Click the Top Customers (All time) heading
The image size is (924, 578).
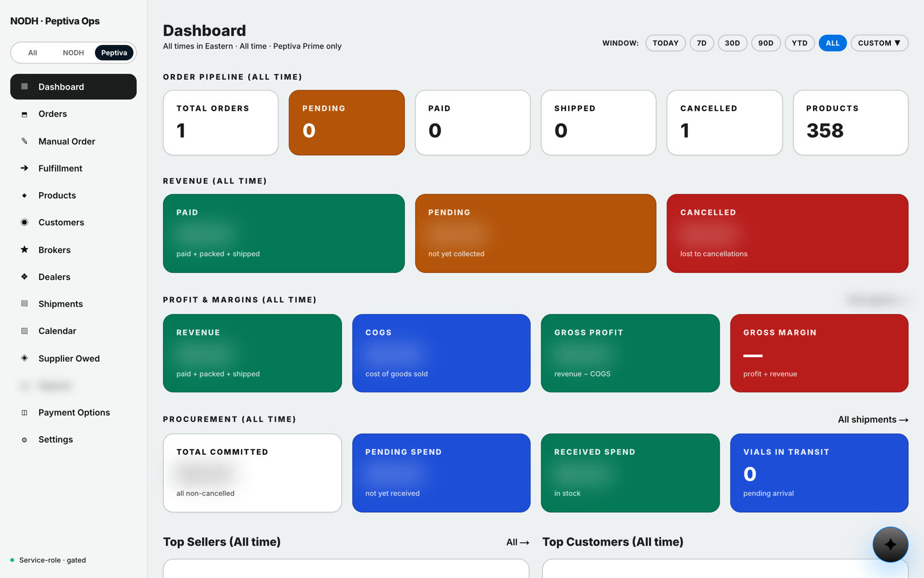click(x=613, y=542)
